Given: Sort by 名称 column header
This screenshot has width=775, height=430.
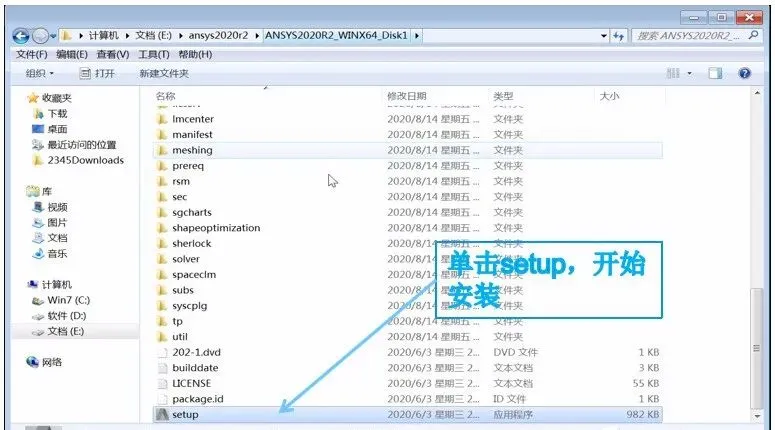Looking at the screenshot, I should (x=166, y=96).
